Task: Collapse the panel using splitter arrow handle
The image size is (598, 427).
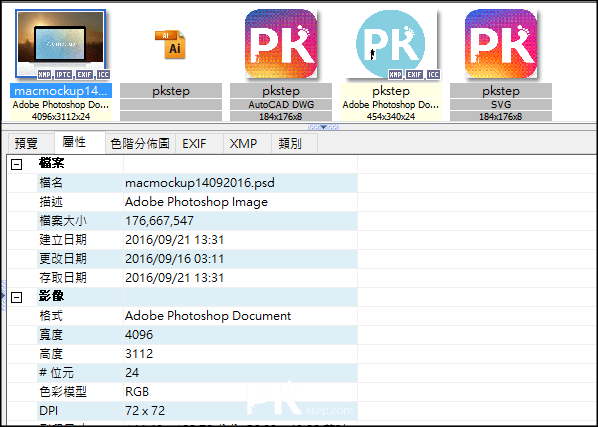Action: click(x=323, y=127)
